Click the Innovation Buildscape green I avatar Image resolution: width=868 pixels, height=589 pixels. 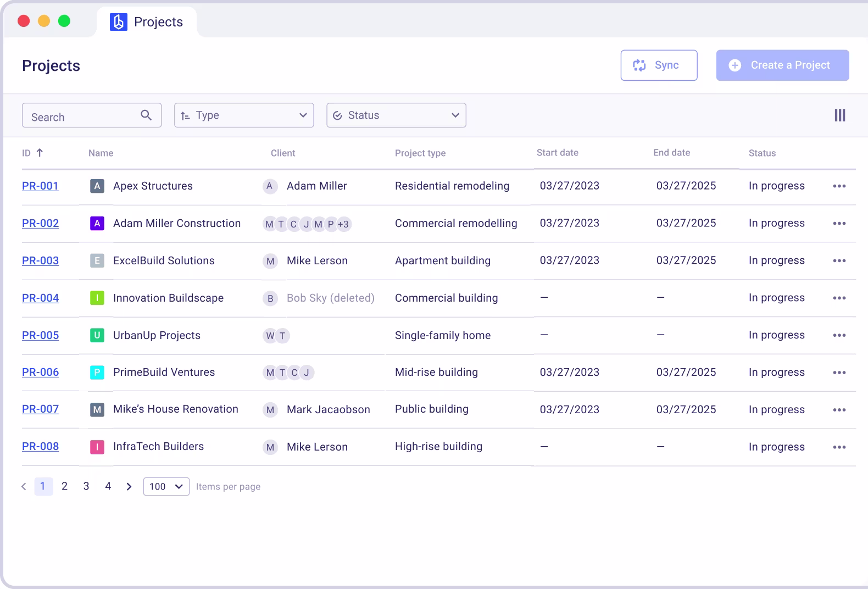(x=97, y=298)
